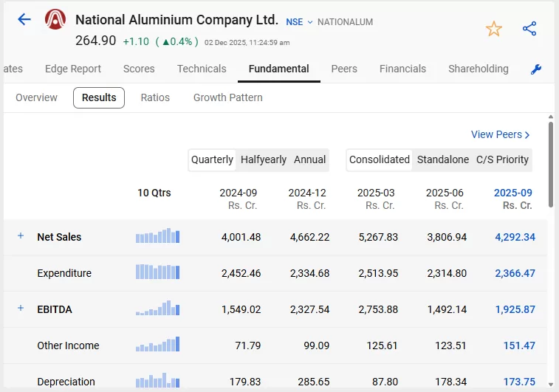Click Depreciation value 285.65
This screenshot has height=392, width=559.
click(x=314, y=382)
